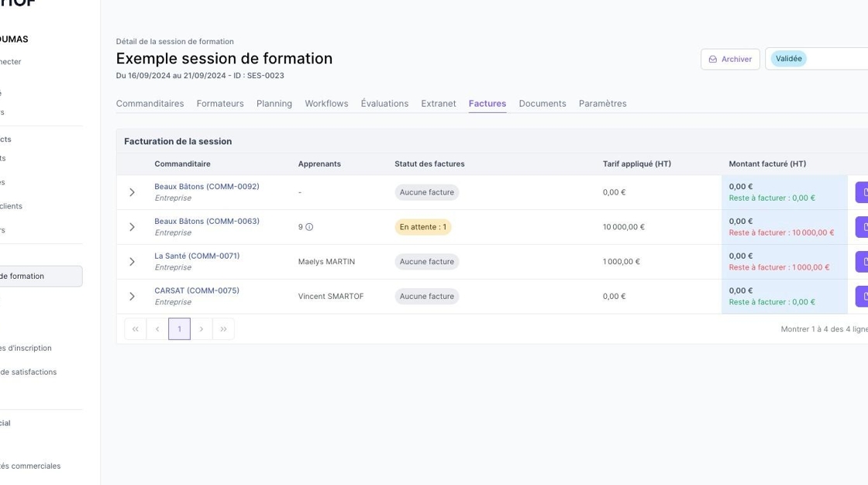The image size is (868, 485).
Task: Go to first page pagination icon
Action: coord(136,329)
